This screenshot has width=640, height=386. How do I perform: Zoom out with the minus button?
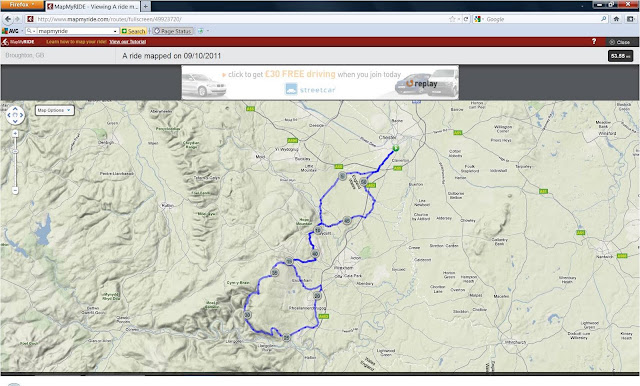point(15,191)
